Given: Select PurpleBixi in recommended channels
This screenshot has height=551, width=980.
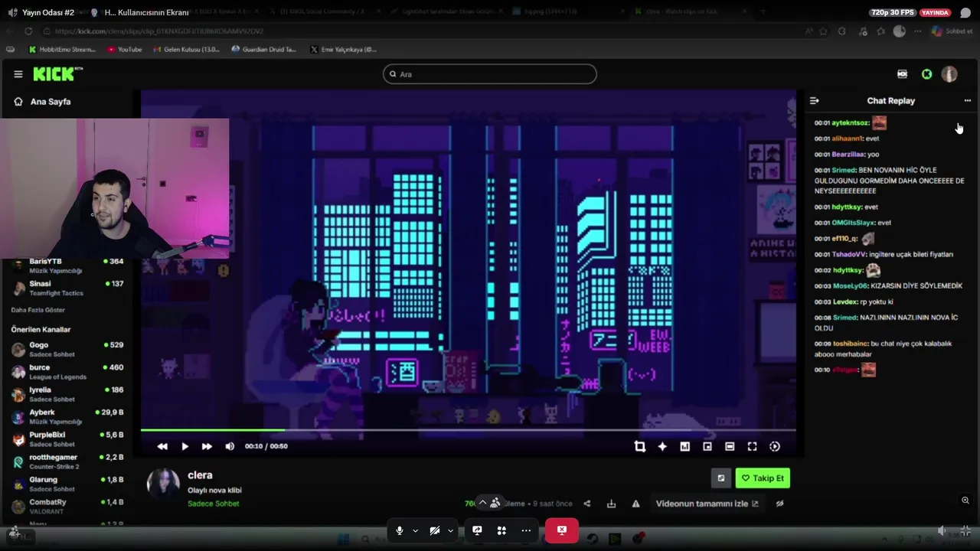Looking at the screenshot, I should tap(67, 439).
